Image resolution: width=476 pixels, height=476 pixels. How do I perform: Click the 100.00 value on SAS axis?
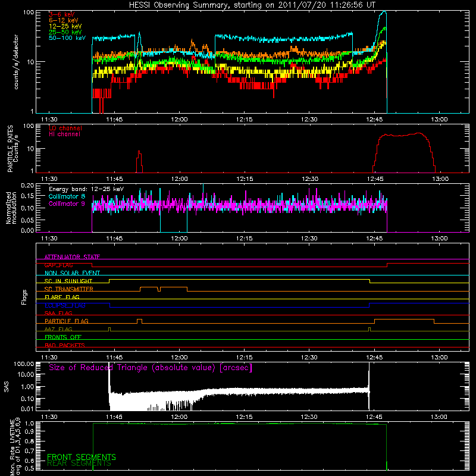click(x=24, y=364)
